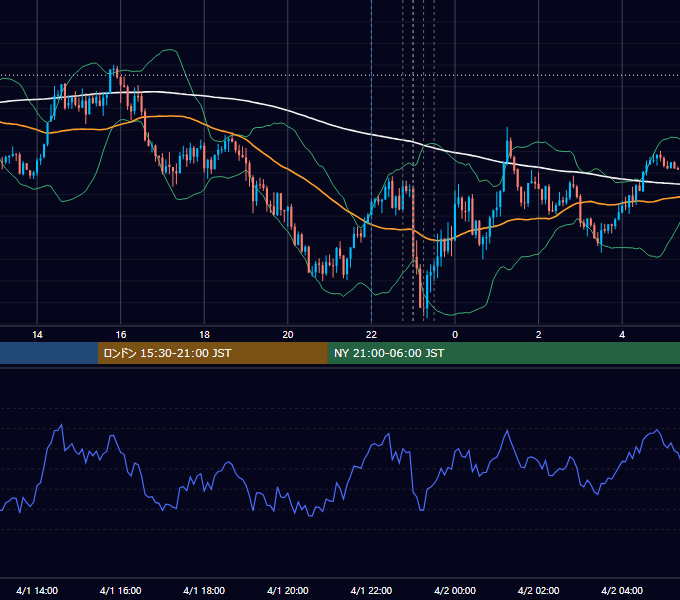Click the '2' hour axis label
Viewport: 680px width, 600px height.
click(539, 335)
